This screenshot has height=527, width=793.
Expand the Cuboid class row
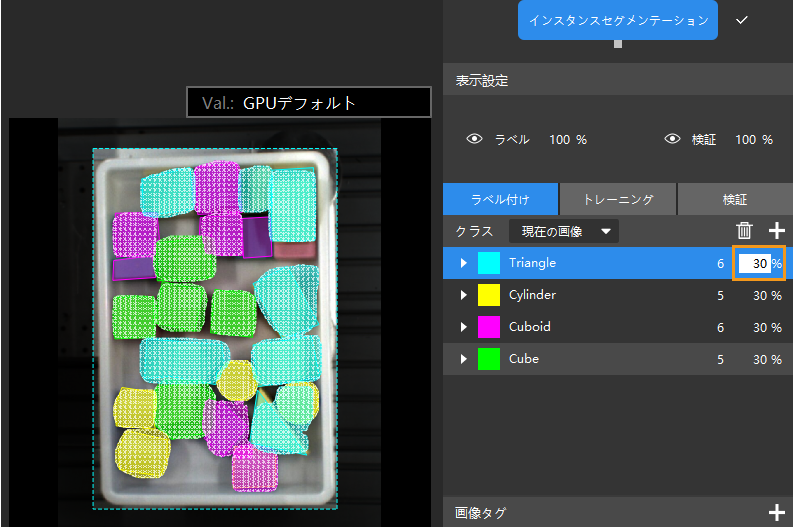point(463,327)
